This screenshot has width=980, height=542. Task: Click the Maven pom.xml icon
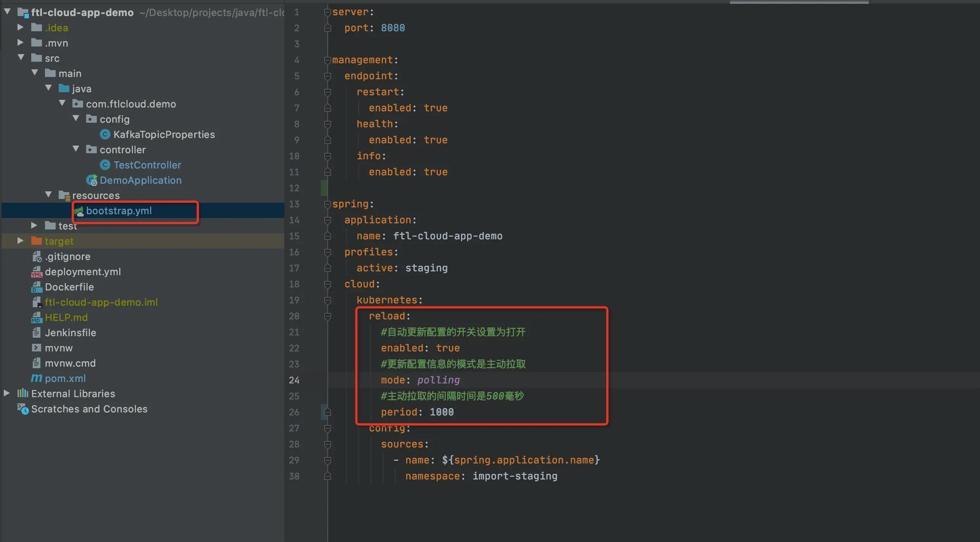[37, 378]
